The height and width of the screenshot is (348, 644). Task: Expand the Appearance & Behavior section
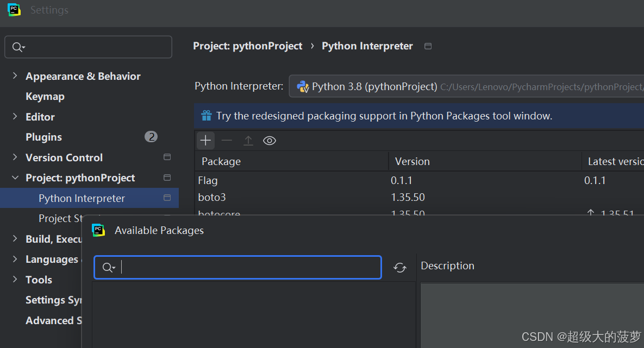point(15,76)
